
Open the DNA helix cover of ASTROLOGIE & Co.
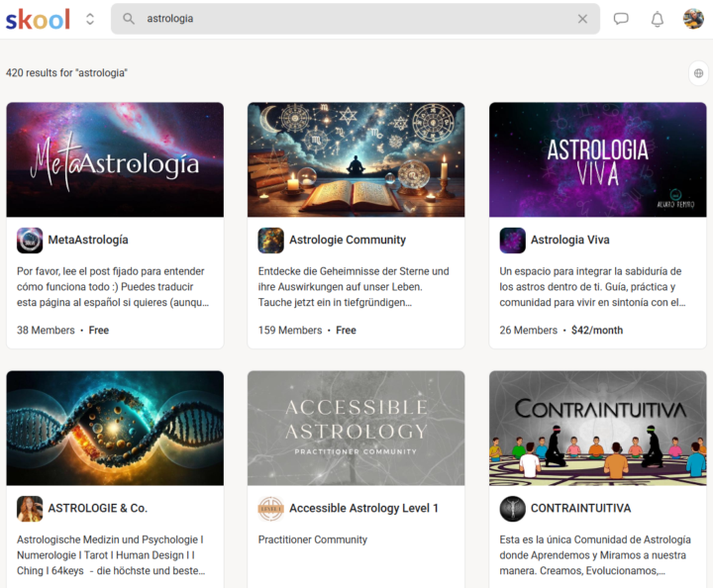[x=115, y=428]
